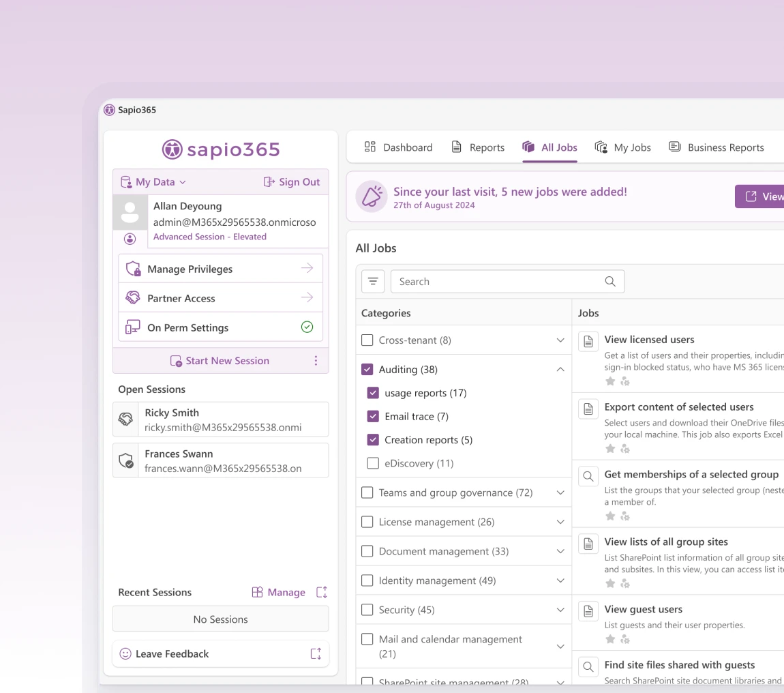
Task: Switch to the Reports tab
Action: 478,147
